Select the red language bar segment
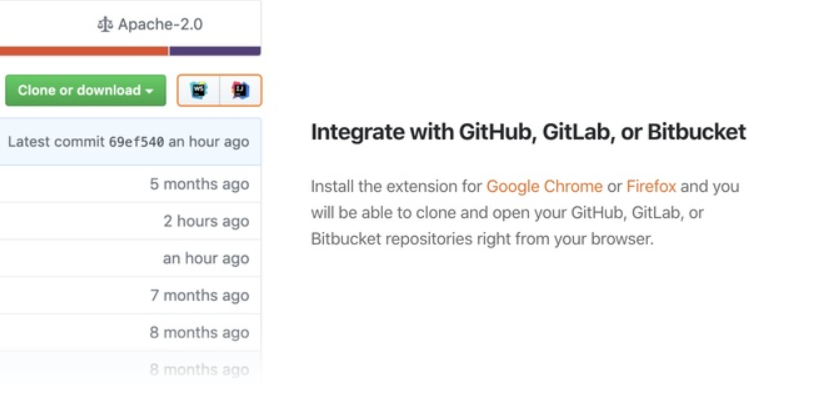Screen dimensions: 817x407 click(84, 51)
